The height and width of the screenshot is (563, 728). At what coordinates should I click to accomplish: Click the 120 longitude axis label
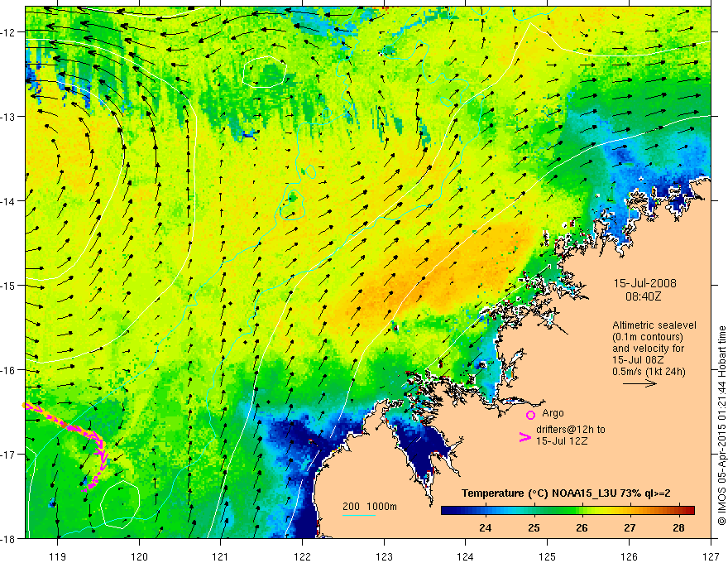point(139,557)
